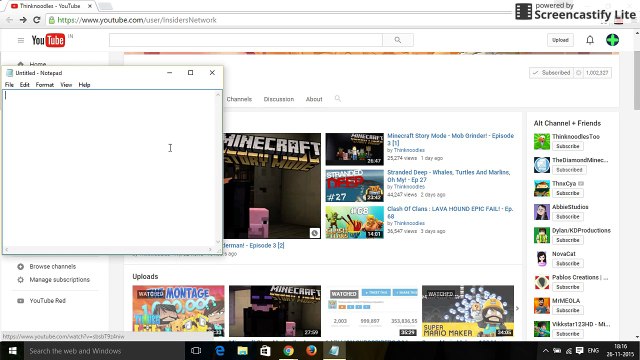Open subscription notification settings gear
Screen dimensions: 640x360
click(578, 73)
